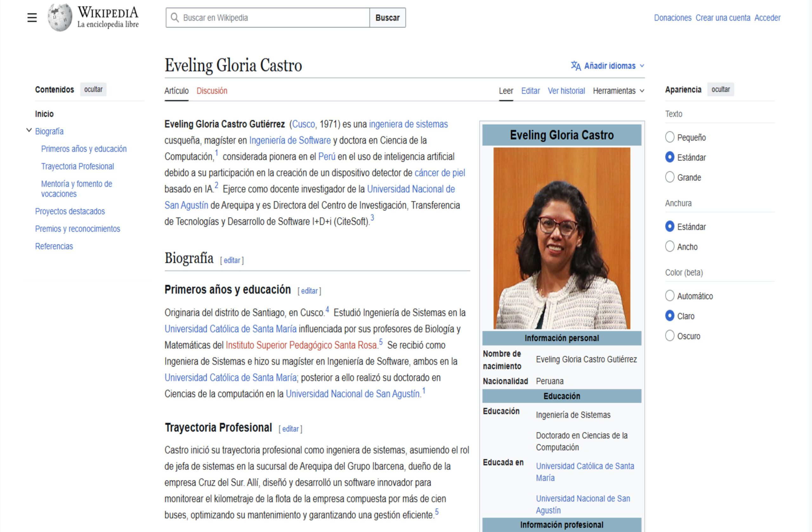
Task: Click the Wikipedia globe logo
Action: coord(60,17)
